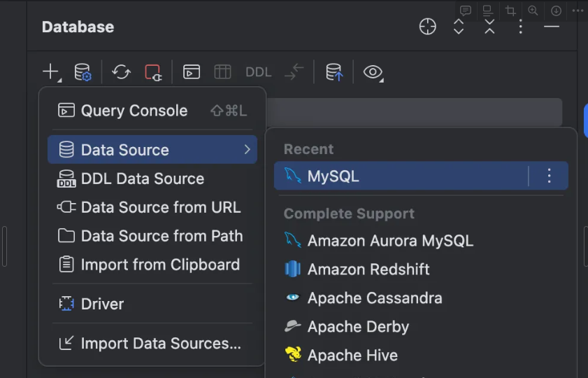Select Amazon Redshift data source
588x378 pixels.
[368, 269]
